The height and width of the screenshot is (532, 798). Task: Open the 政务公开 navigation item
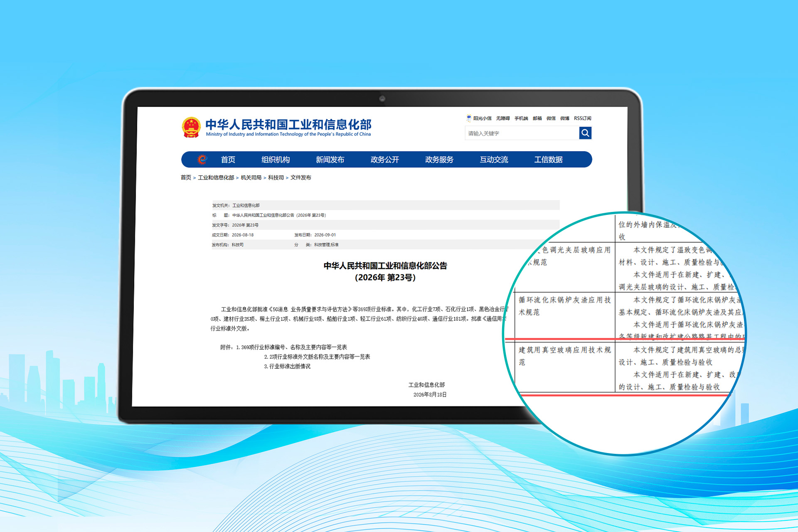(385, 160)
